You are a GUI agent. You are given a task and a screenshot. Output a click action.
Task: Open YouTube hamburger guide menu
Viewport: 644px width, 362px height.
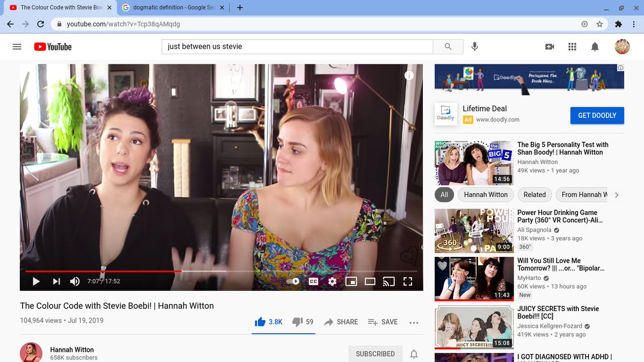tap(17, 47)
